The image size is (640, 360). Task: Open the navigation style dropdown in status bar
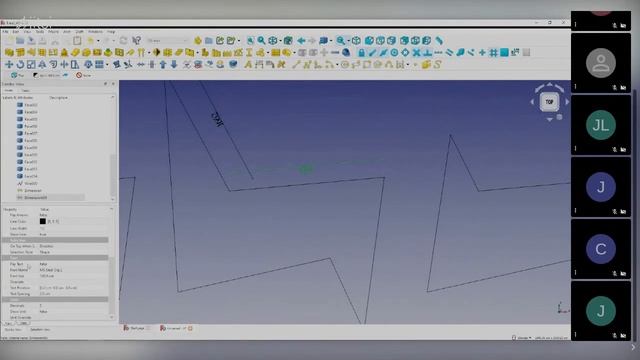(x=522, y=338)
